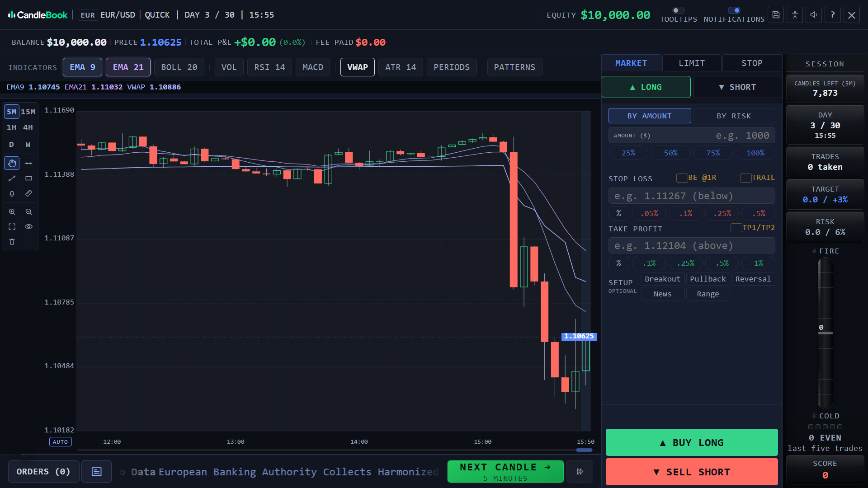Choose the 50% amount preset
The height and width of the screenshot is (488, 868).
tap(670, 153)
